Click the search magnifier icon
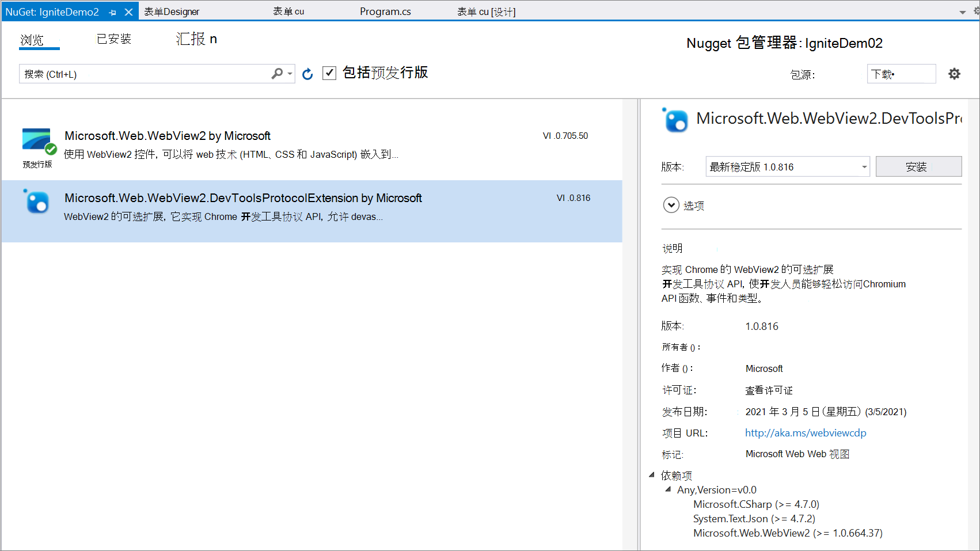 [276, 74]
